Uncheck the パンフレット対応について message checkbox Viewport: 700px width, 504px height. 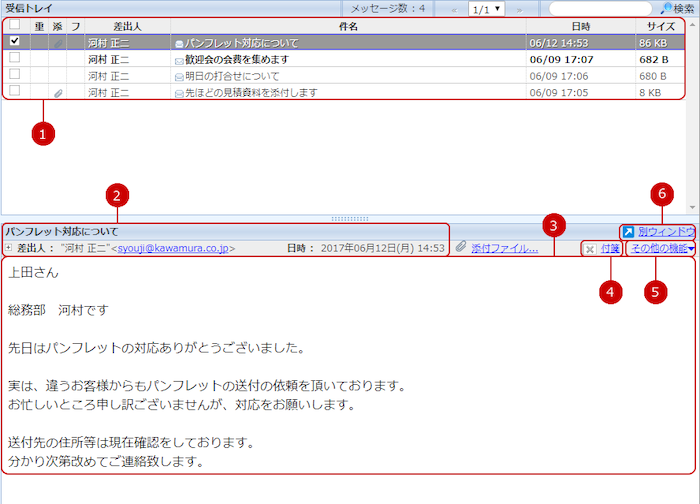pos(14,43)
